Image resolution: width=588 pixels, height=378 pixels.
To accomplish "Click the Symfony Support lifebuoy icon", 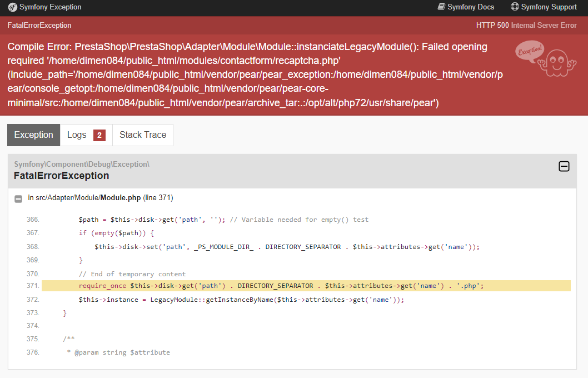I will (x=515, y=7).
